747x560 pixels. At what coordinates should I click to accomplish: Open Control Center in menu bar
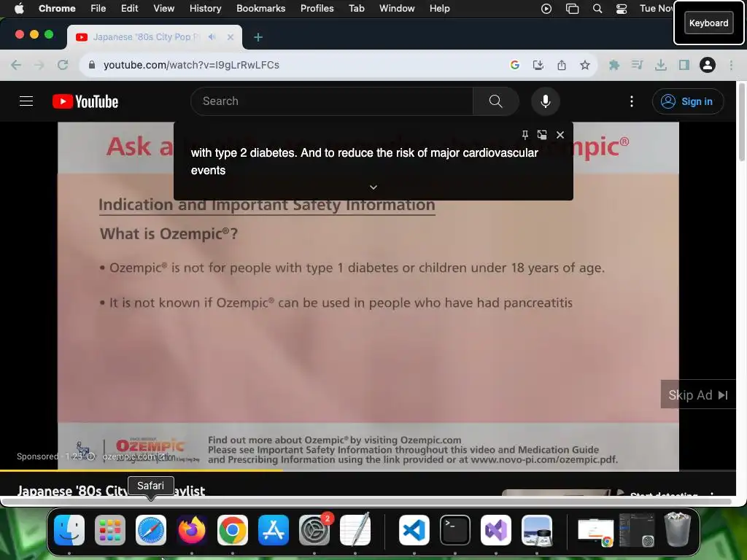[x=622, y=9]
